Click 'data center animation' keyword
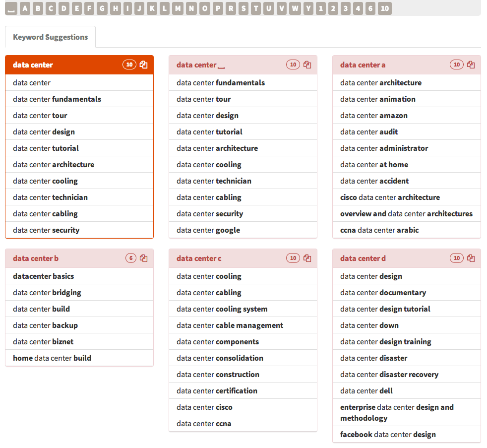487x448 pixels. pyautogui.click(x=407, y=99)
